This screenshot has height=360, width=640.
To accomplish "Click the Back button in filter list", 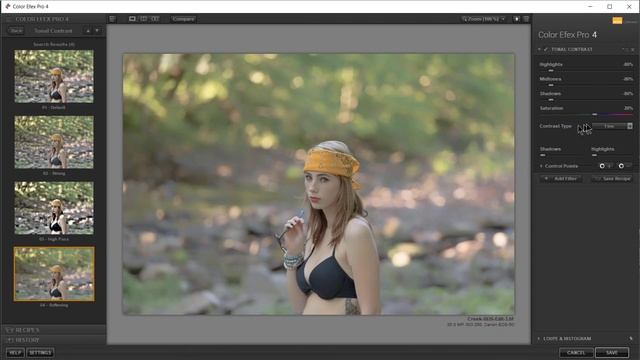I will pyautogui.click(x=16, y=31).
